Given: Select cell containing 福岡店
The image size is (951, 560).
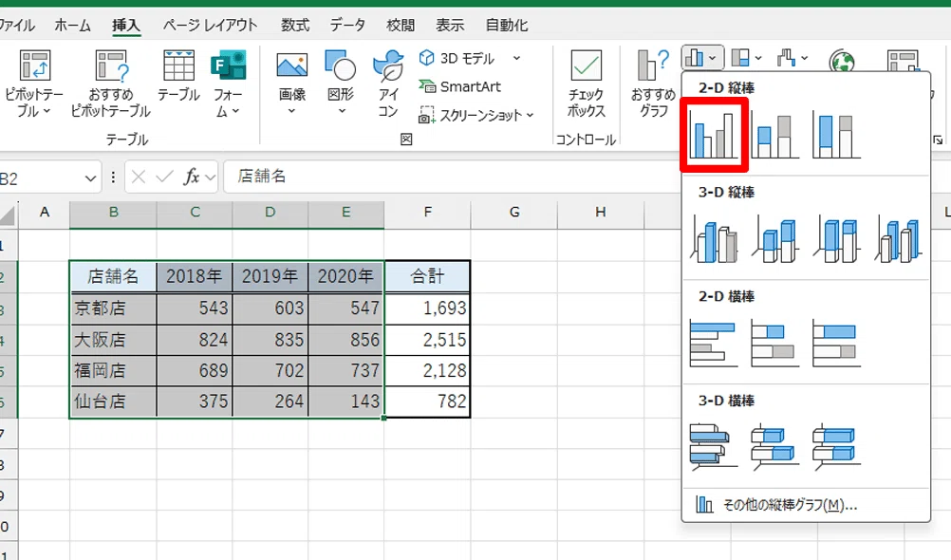Looking at the screenshot, I should tap(113, 371).
